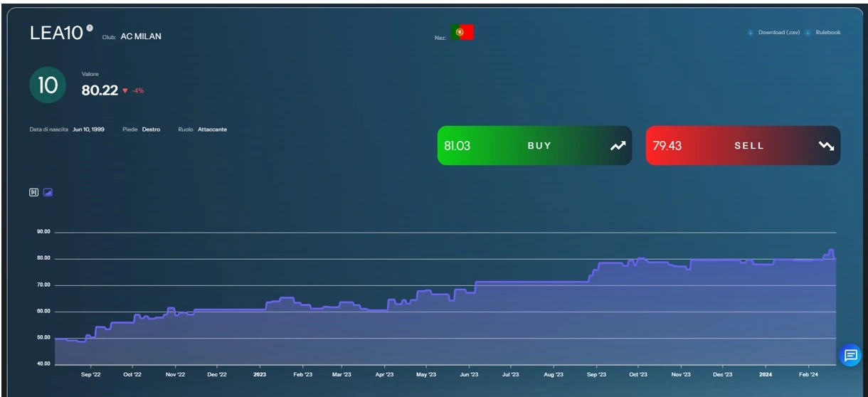The height and width of the screenshot is (397, 868).
Task: Click the LEA10 token title
Action: tap(57, 33)
